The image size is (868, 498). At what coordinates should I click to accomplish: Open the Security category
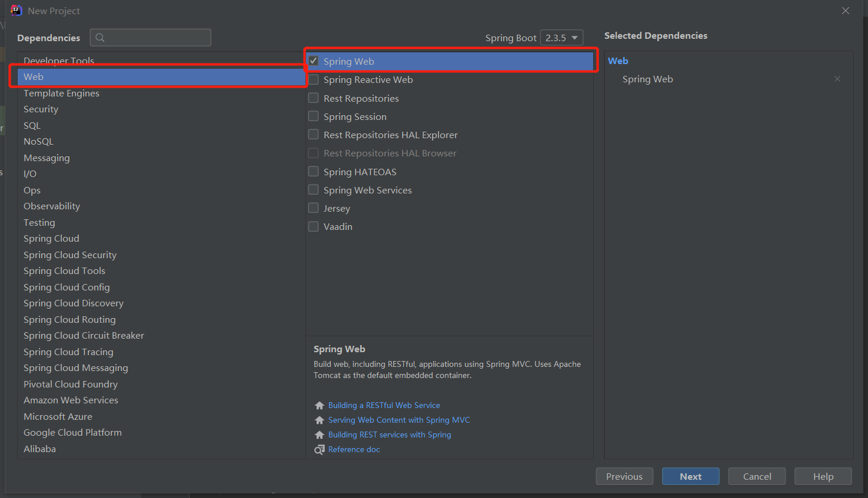pos(161,109)
